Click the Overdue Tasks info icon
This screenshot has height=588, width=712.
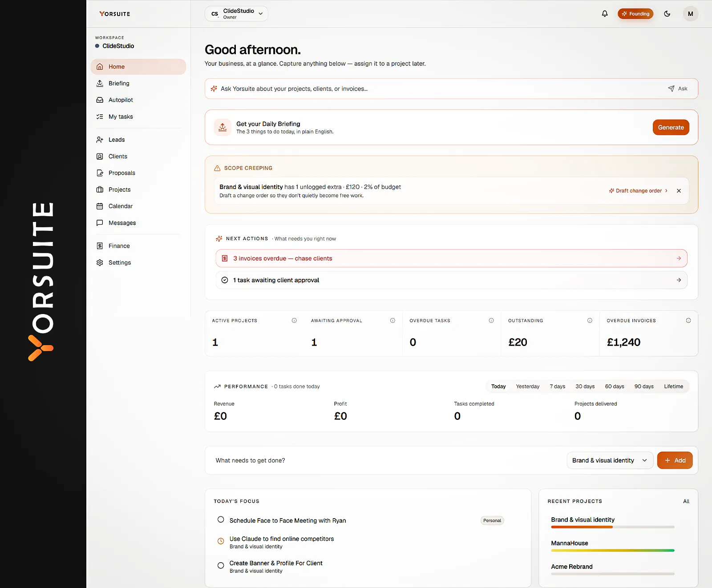(491, 320)
